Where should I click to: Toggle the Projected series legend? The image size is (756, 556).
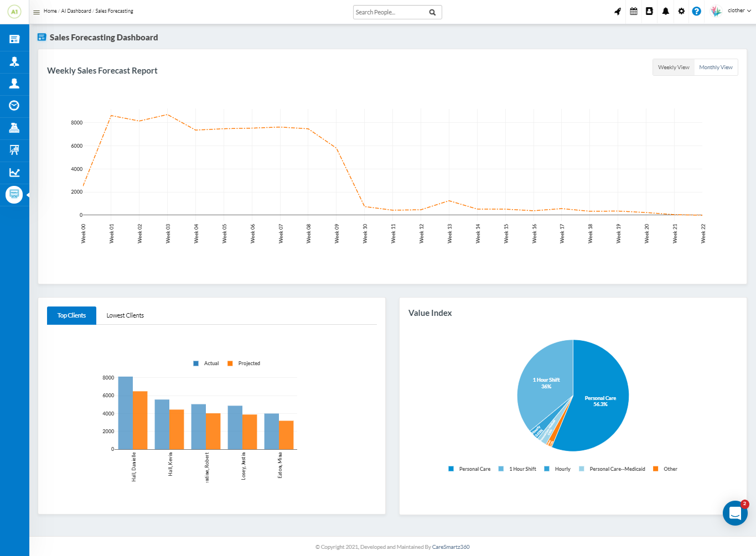click(244, 363)
